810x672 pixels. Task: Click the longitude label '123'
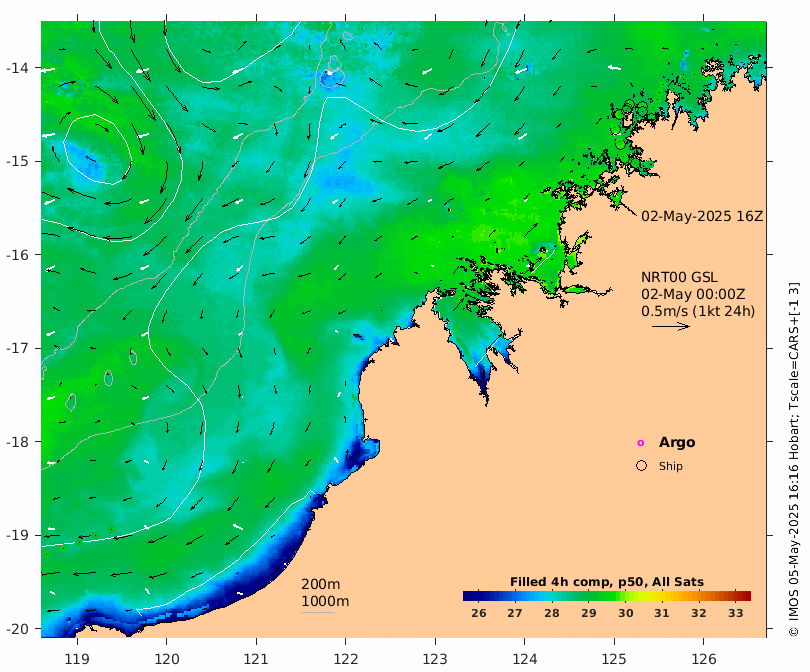click(435, 659)
